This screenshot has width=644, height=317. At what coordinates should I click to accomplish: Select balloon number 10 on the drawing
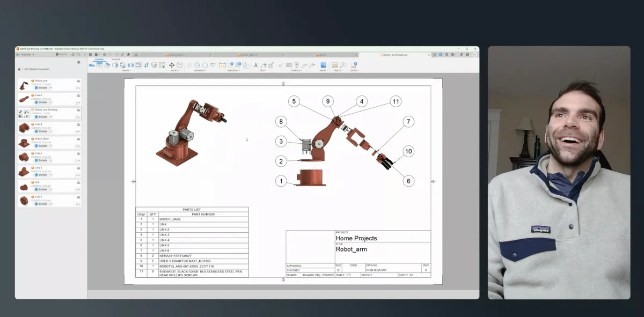coord(408,152)
